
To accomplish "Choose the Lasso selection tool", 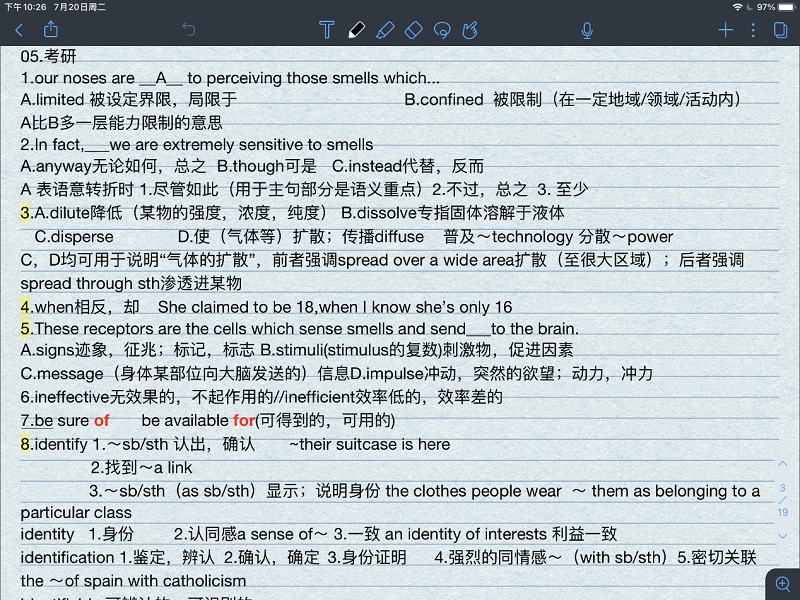I will click(x=442, y=30).
